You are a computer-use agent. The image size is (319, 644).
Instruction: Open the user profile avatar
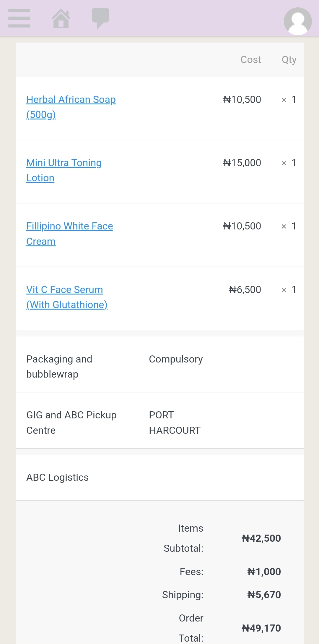pyautogui.click(x=297, y=21)
